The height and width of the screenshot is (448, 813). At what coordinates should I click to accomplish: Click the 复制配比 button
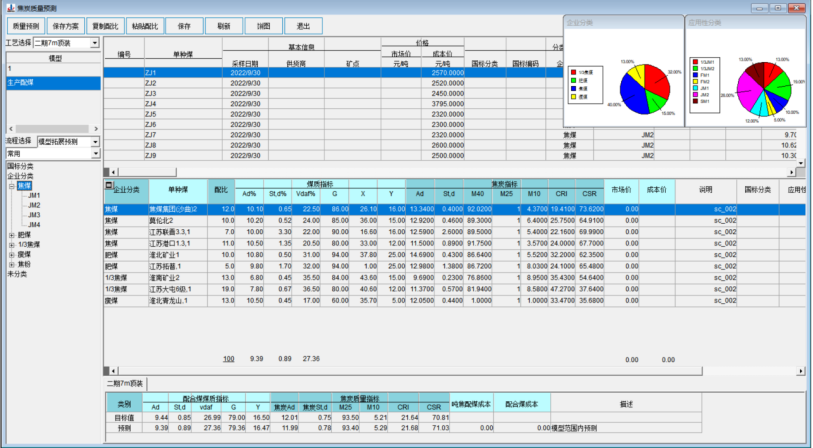coord(105,26)
